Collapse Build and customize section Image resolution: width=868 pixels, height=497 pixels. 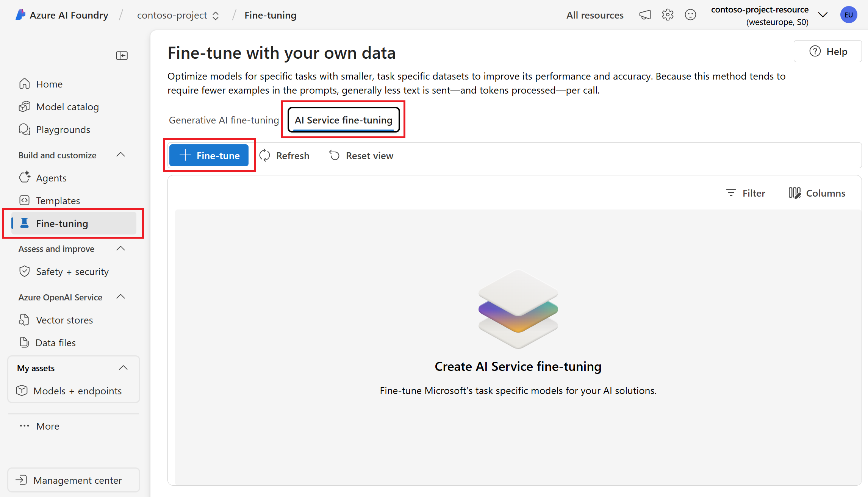121,155
